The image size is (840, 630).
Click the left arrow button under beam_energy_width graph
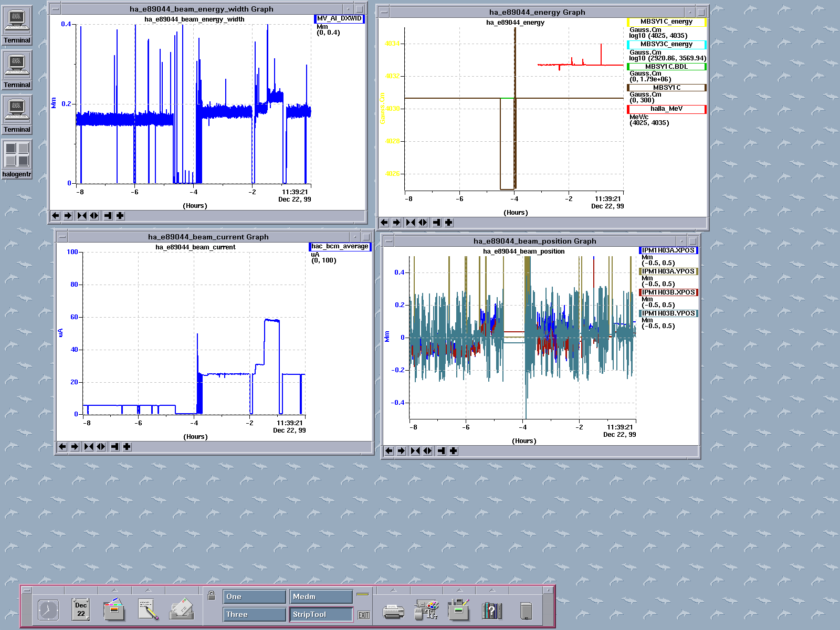click(x=56, y=216)
